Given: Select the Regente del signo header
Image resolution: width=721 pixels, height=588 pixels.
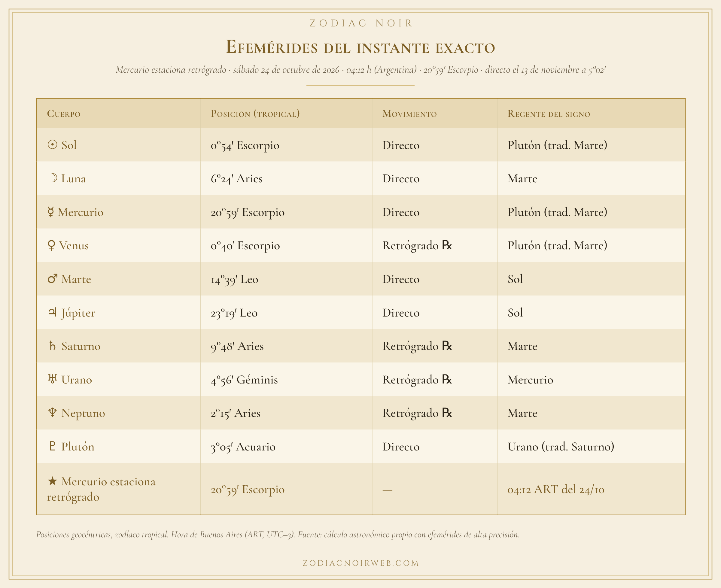Looking at the screenshot, I should click(x=549, y=114).
